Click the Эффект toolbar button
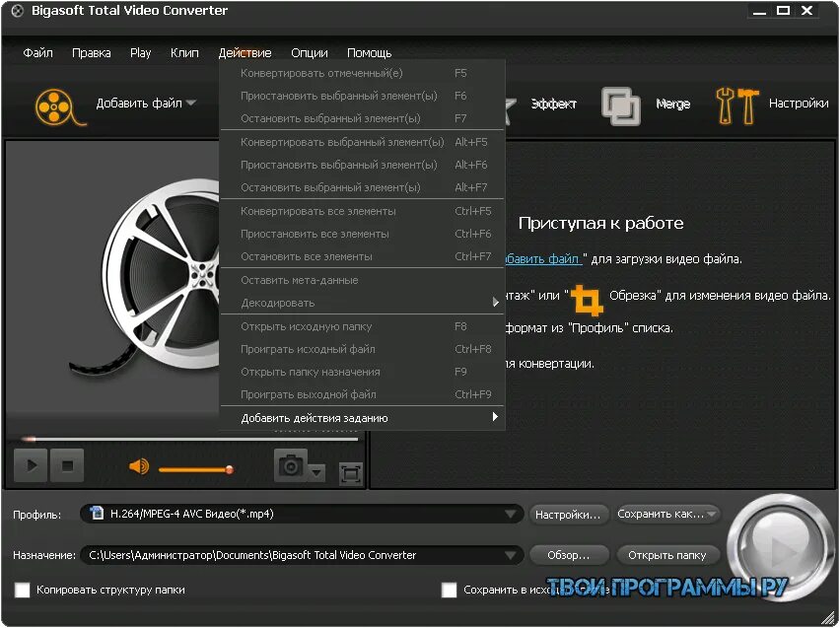This screenshot has height=628, width=840. pyautogui.click(x=553, y=104)
